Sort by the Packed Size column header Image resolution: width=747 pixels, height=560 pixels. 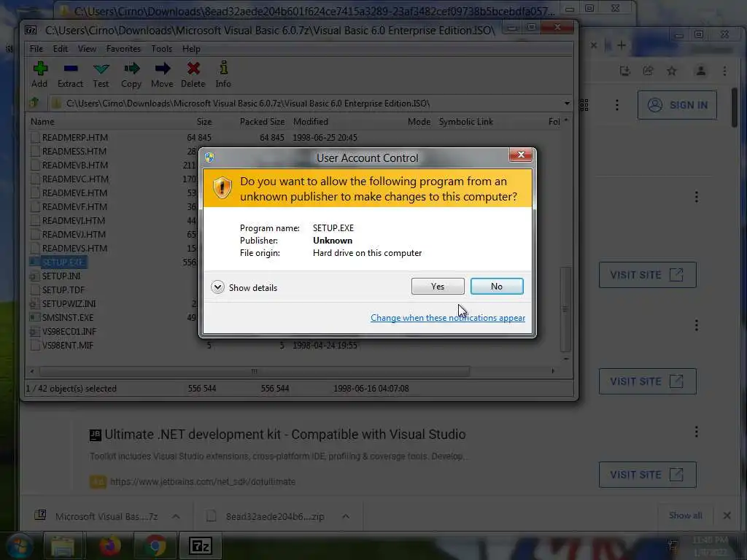coord(262,122)
